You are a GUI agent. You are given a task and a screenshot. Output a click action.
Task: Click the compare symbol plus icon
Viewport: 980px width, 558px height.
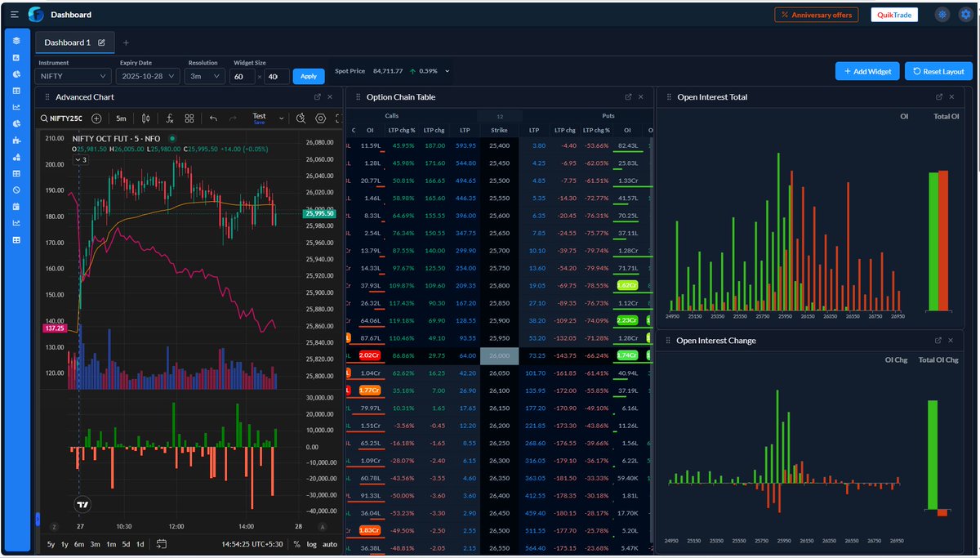pyautogui.click(x=96, y=118)
